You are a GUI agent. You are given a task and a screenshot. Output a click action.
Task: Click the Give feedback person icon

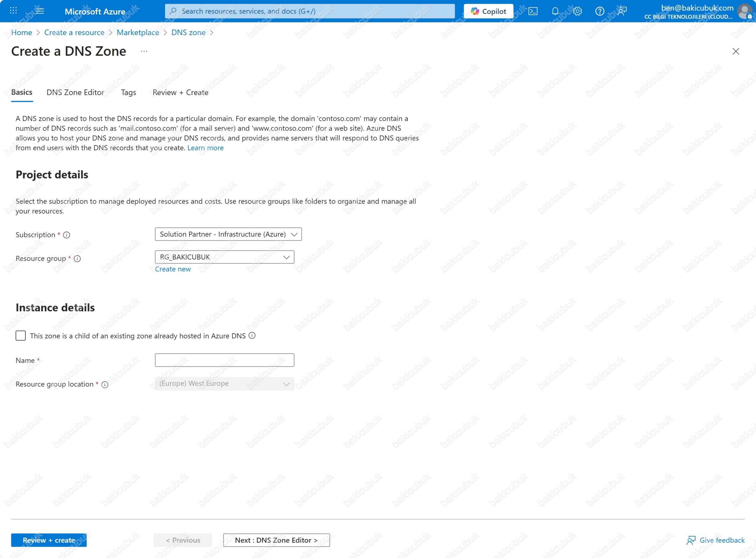pos(691,541)
